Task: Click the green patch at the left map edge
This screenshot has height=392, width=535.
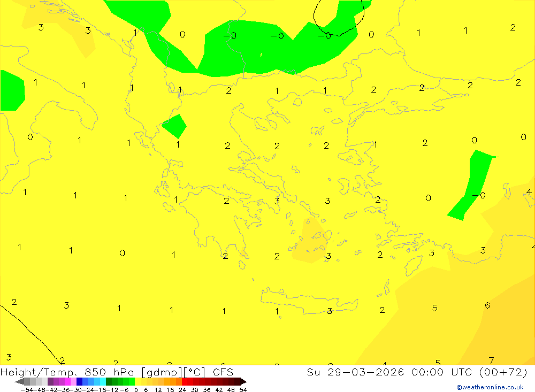Action: click(12, 91)
